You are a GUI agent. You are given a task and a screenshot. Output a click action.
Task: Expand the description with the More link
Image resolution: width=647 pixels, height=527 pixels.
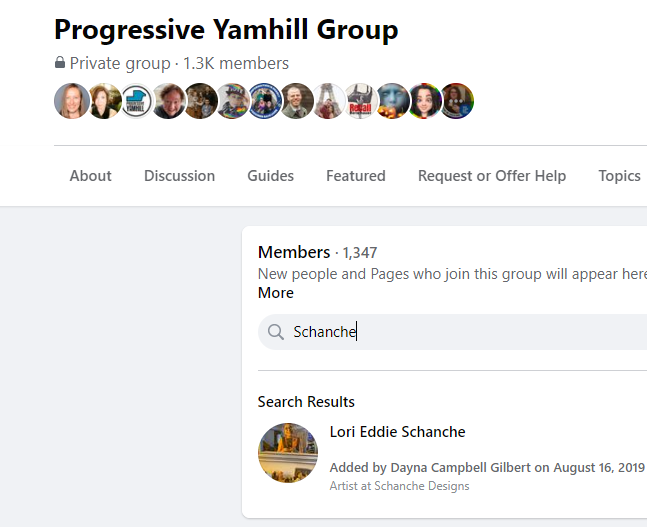(x=276, y=293)
